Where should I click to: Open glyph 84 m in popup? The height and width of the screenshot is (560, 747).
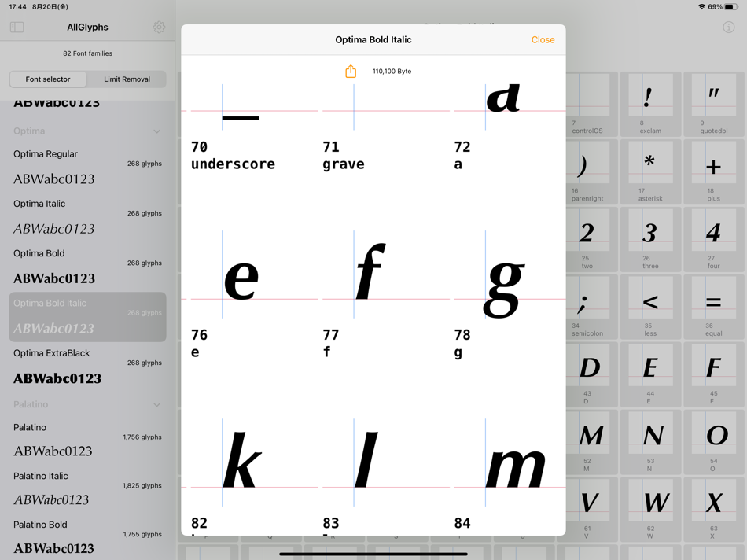[x=510, y=477]
